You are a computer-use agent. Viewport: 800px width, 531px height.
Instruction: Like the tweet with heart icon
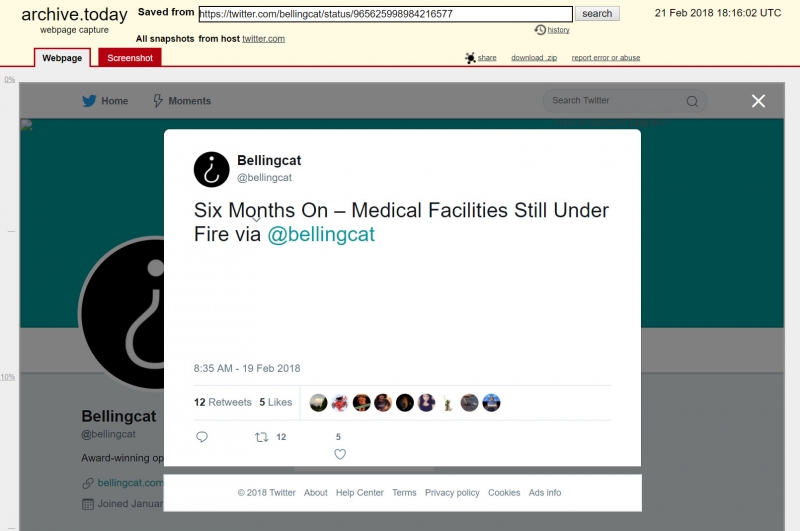(340, 454)
